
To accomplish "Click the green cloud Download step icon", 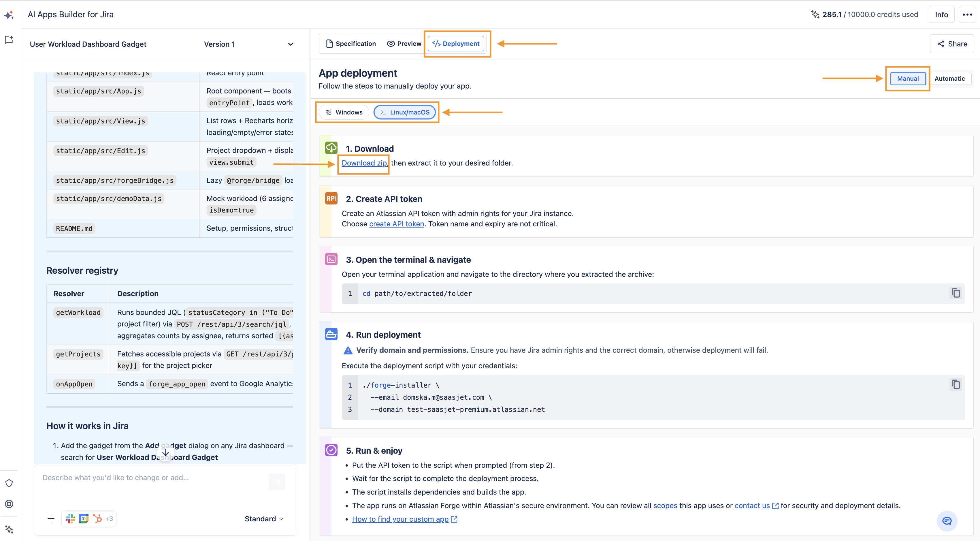I will 331,148.
